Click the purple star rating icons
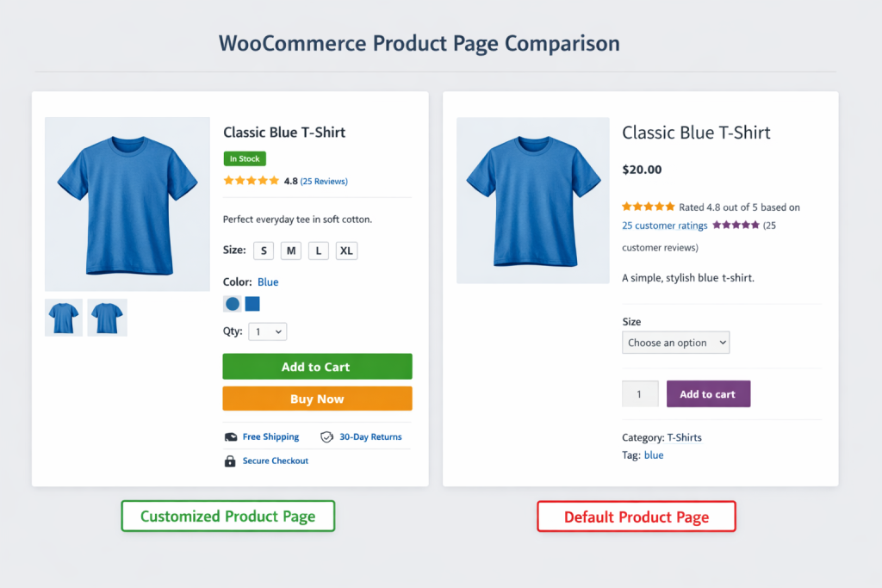Image resolution: width=882 pixels, height=588 pixels. (736, 225)
